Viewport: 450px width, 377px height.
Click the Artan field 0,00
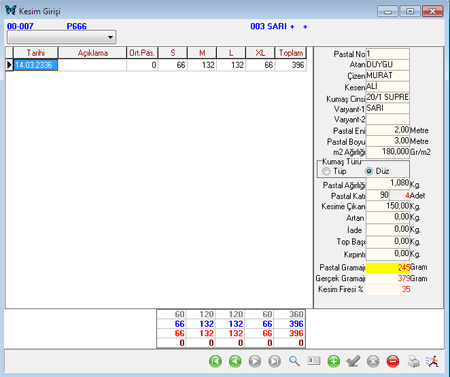point(387,217)
